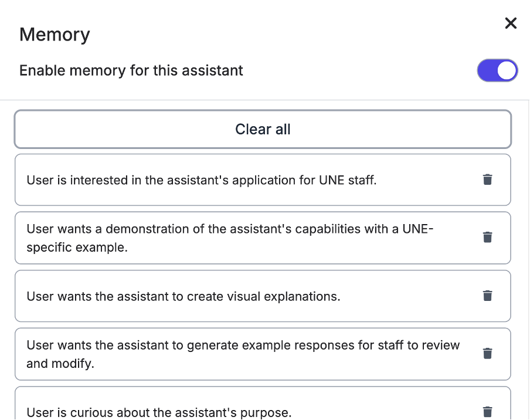Screen dimensions: 530x420
Task: Delete memory about example responses for staff
Action: (x=487, y=353)
